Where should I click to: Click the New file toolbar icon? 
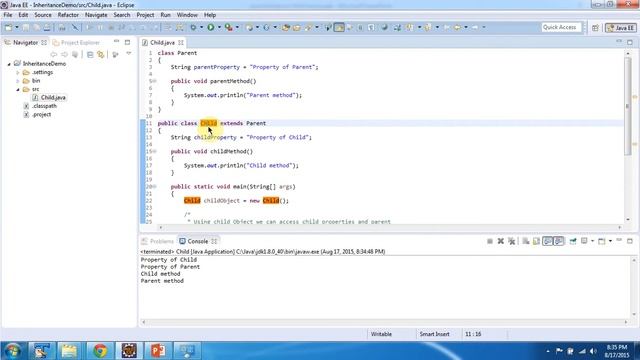(x=8, y=27)
